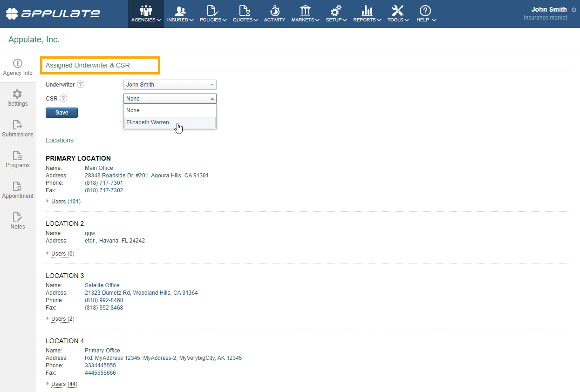Open the Setup menu
The height and width of the screenshot is (392, 580).
coord(336,14)
